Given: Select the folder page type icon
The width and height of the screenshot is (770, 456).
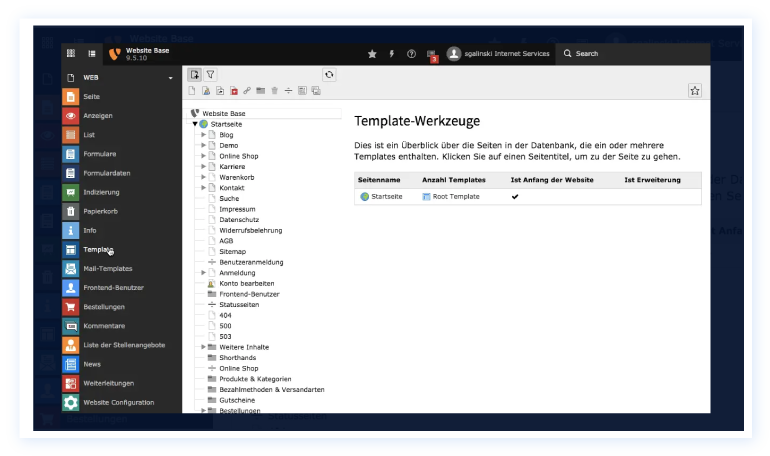Looking at the screenshot, I should pyautogui.click(x=261, y=91).
